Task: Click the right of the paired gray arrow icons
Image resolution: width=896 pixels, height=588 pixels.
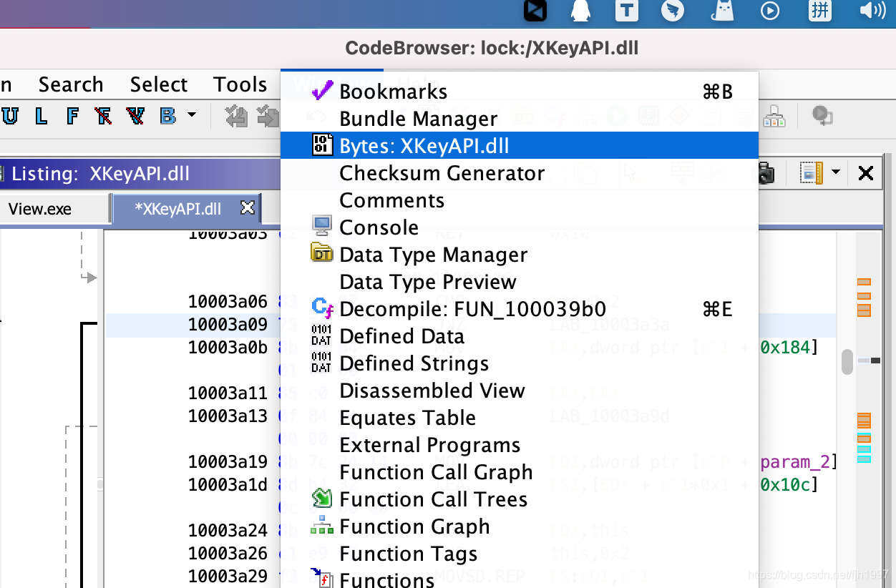Action: pos(268,116)
